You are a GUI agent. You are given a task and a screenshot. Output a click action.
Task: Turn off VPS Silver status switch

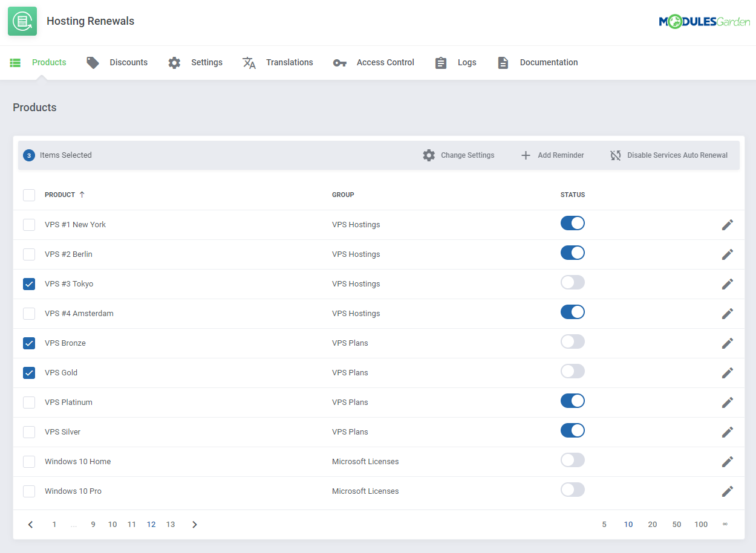click(x=572, y=431)
